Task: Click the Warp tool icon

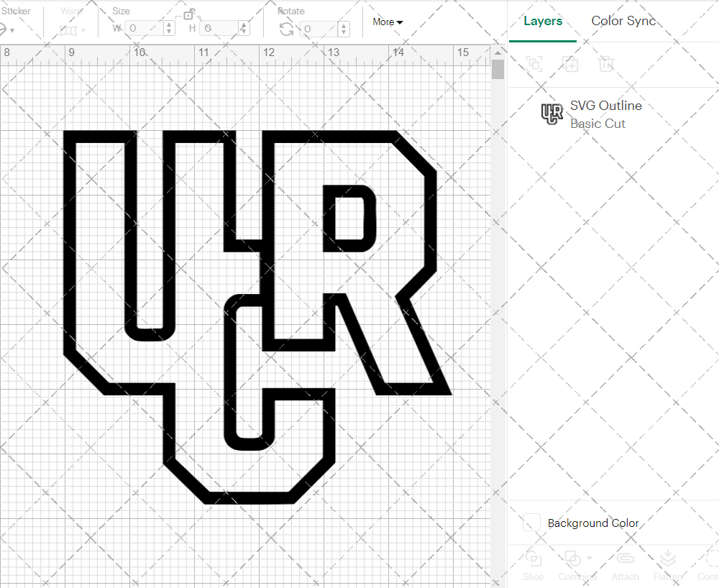Action: (68, 31)
